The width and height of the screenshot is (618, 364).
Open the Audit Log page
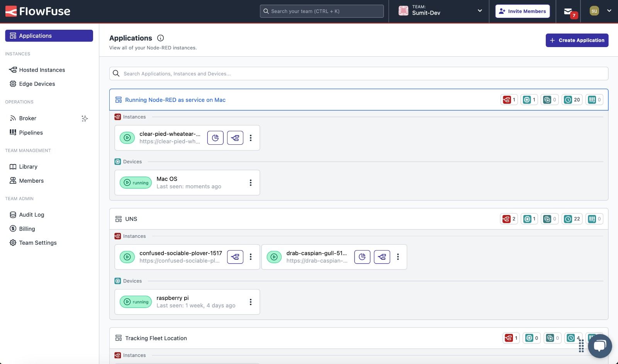[31, 215]
